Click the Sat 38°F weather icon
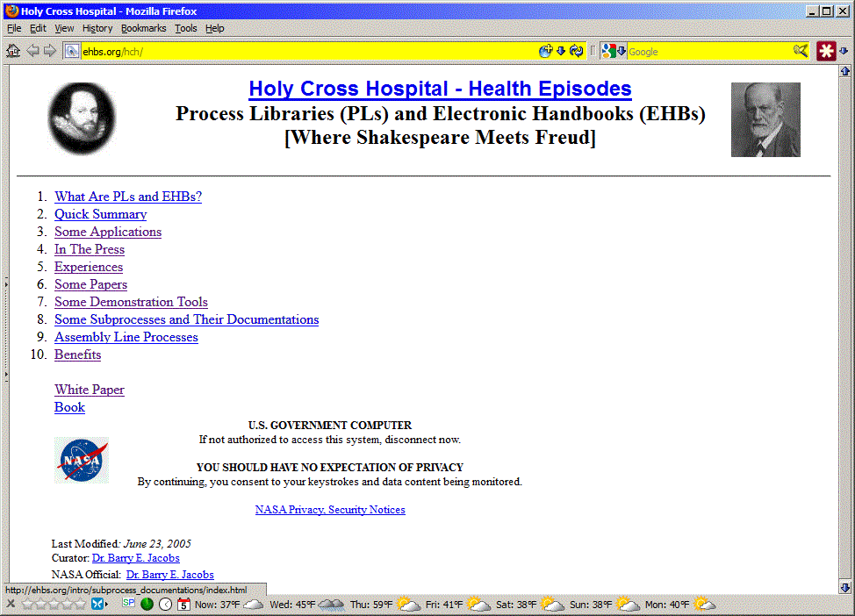This screenshot has height=616, width=855. pos(552,604)
